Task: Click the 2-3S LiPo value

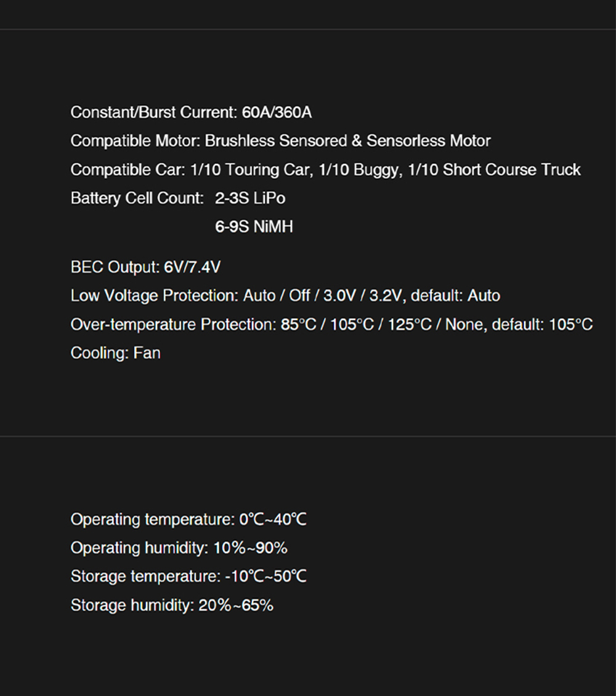Action: tap(250, 199)
